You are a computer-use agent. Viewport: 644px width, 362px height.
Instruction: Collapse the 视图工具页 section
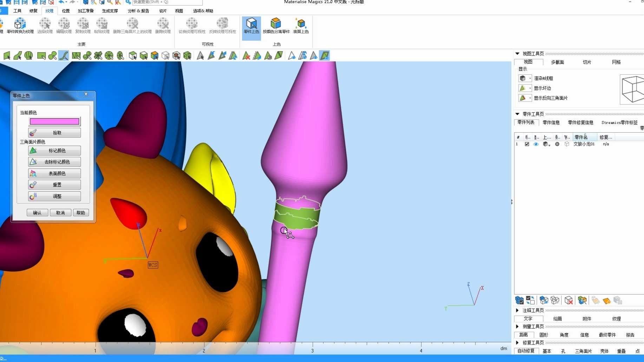tap(517, 54)
